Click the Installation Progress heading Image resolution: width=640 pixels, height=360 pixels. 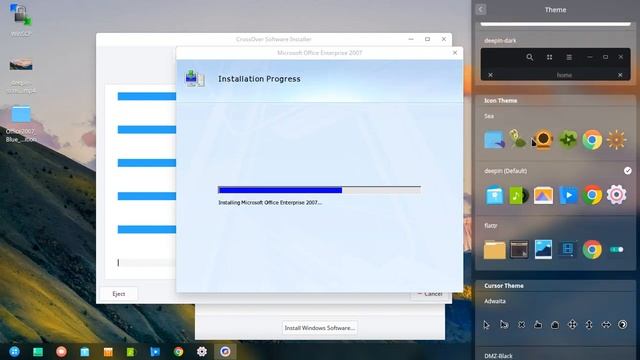[x=259, y=79]
